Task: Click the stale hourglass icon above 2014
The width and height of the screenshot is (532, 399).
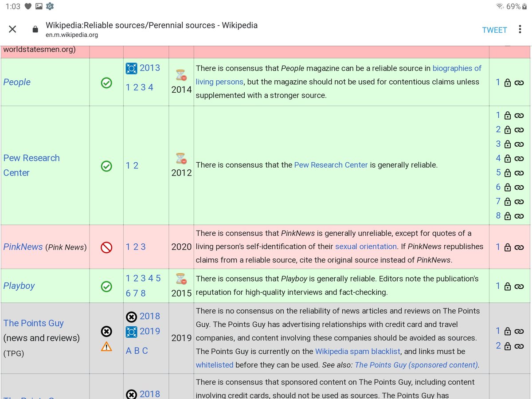Action: click(181, 75)
